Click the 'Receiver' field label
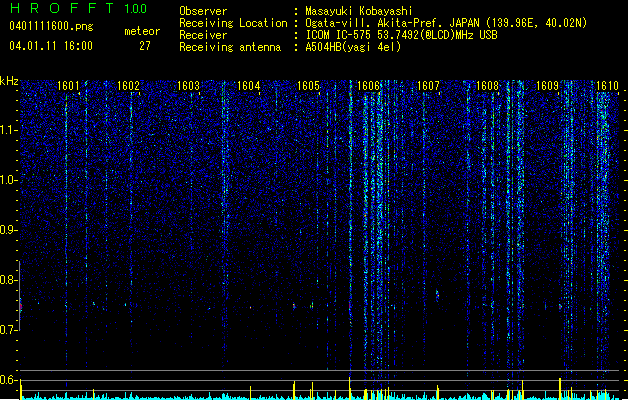 203,35
